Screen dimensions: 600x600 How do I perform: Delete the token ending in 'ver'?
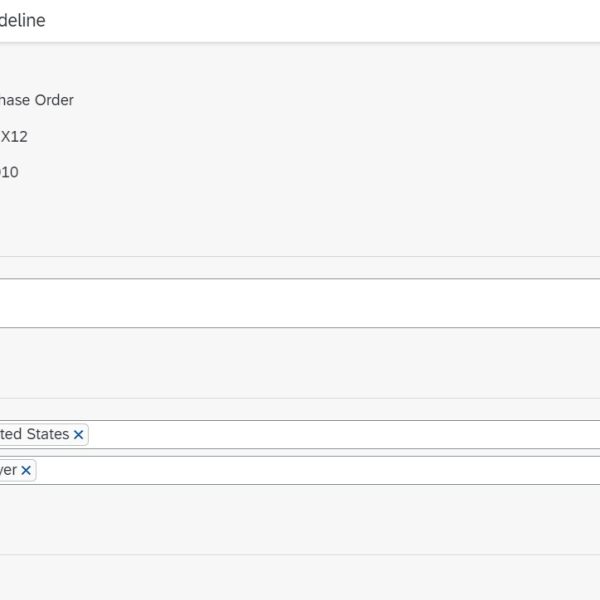click(26, 470)
